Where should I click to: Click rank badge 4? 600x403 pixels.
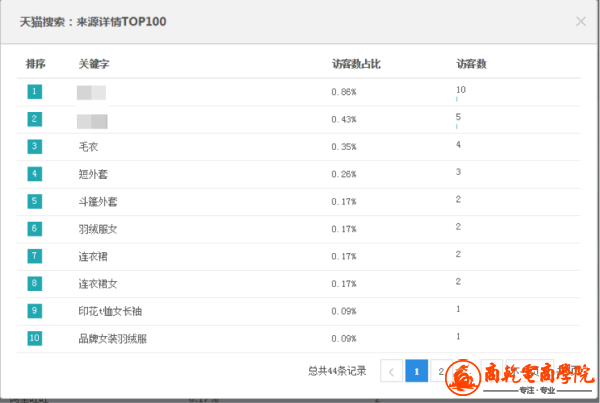(x=34, y=174)
